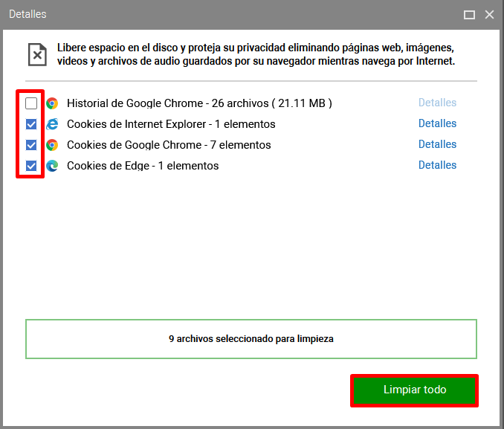Select the Cookies de Edge row text
This screenshot has width=504, height=429.
[x=143, y=166]
